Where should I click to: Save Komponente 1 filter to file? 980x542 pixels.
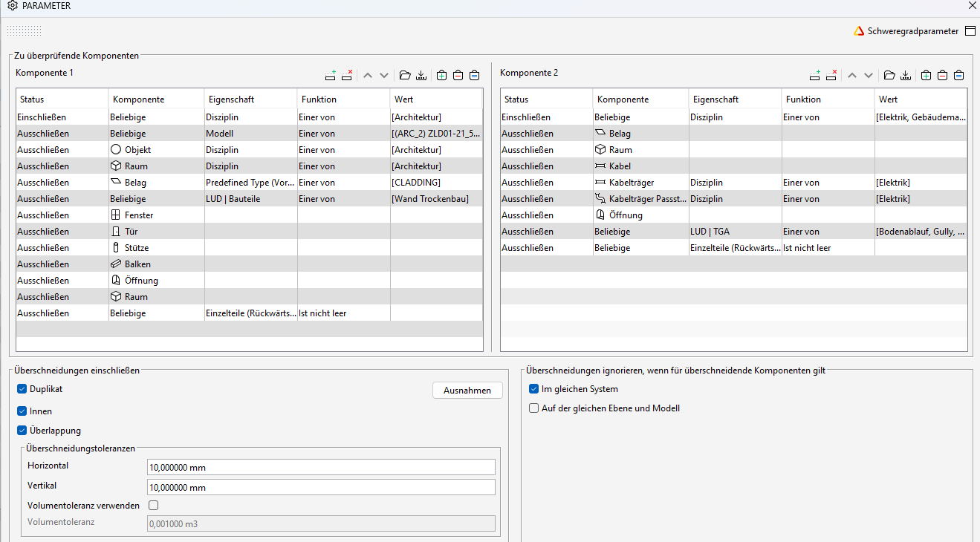pyautogui.click(x=421, y=75)
